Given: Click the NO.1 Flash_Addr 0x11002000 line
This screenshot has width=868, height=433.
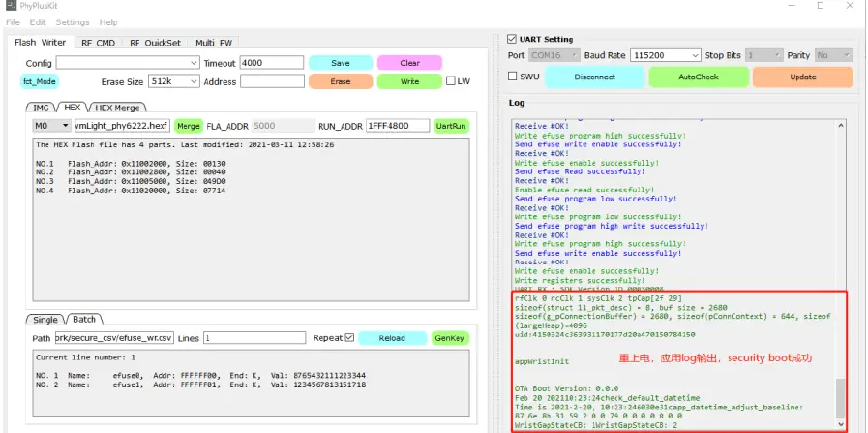Looking at the screenshot, I should 131,164.
